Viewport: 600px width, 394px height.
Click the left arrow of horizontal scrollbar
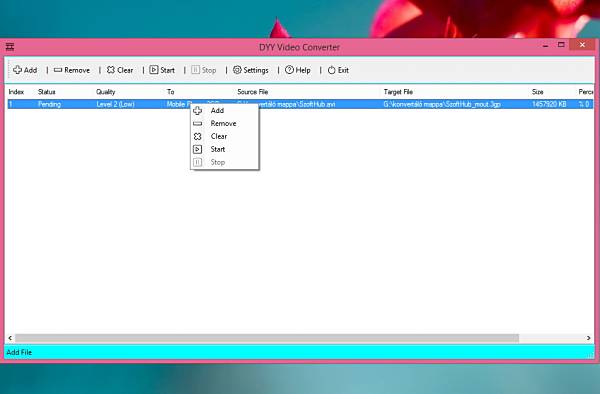coord(10,338)
